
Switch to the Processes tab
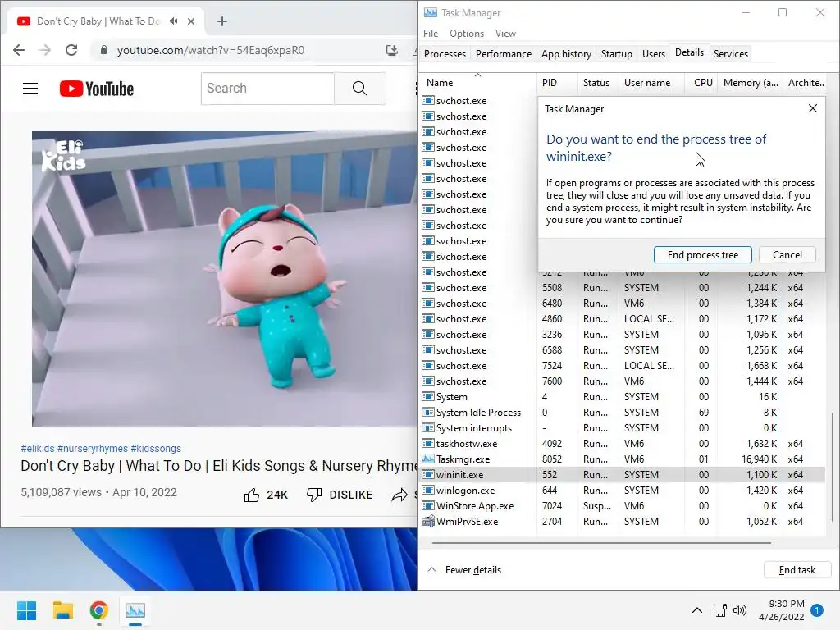(x=445, y=54)
